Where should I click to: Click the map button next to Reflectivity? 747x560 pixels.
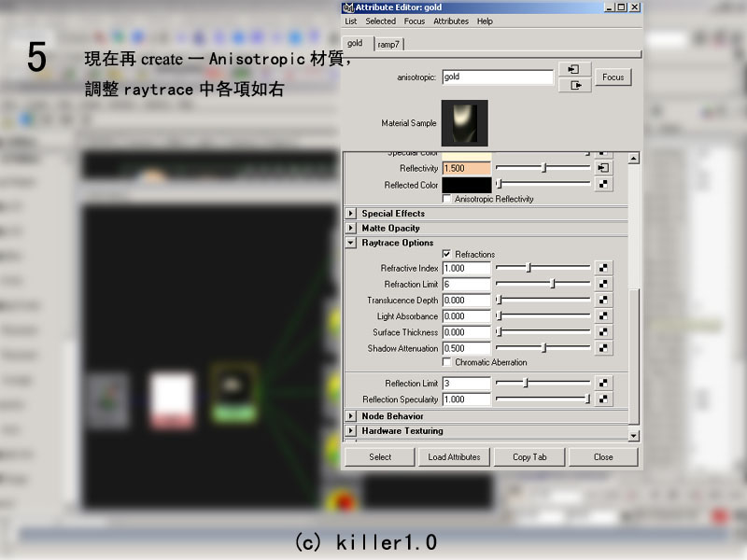(x=604, y=168)
